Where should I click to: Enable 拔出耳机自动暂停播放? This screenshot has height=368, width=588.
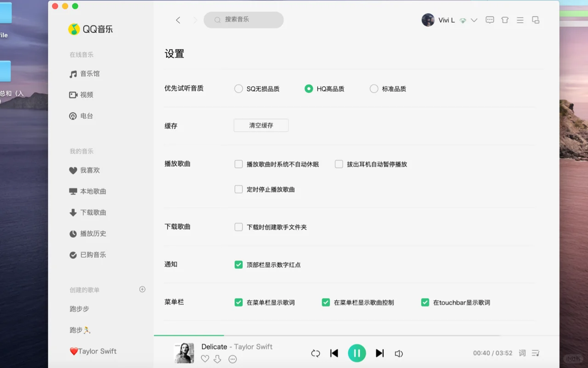point(339,164)
